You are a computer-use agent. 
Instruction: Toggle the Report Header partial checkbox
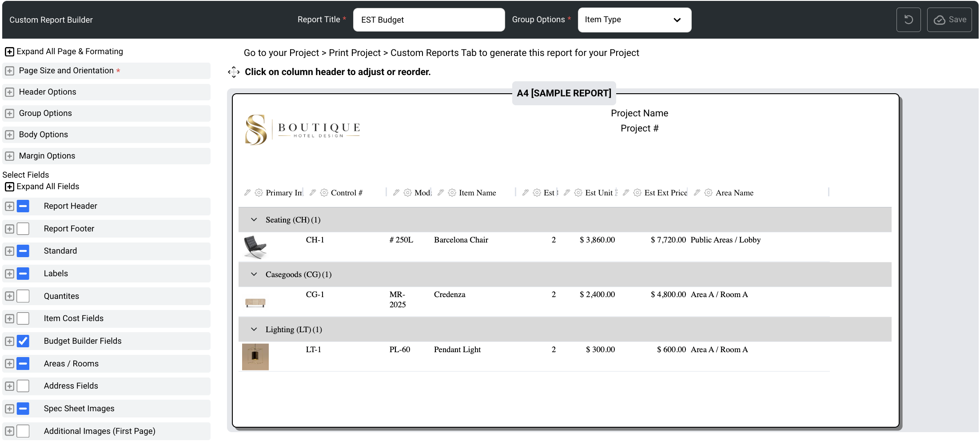[x=23, y=206]
